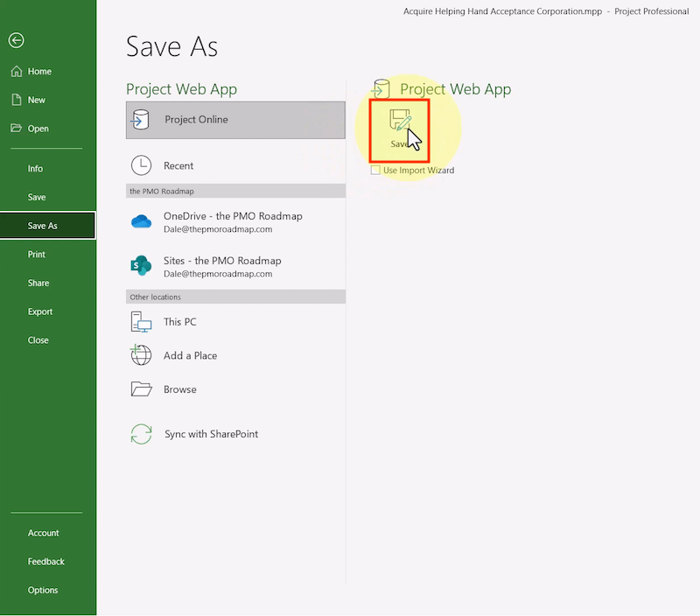Screen dimensions: 700x616
Task: Go to Home in the sidebar
Action: click(39, 72)
